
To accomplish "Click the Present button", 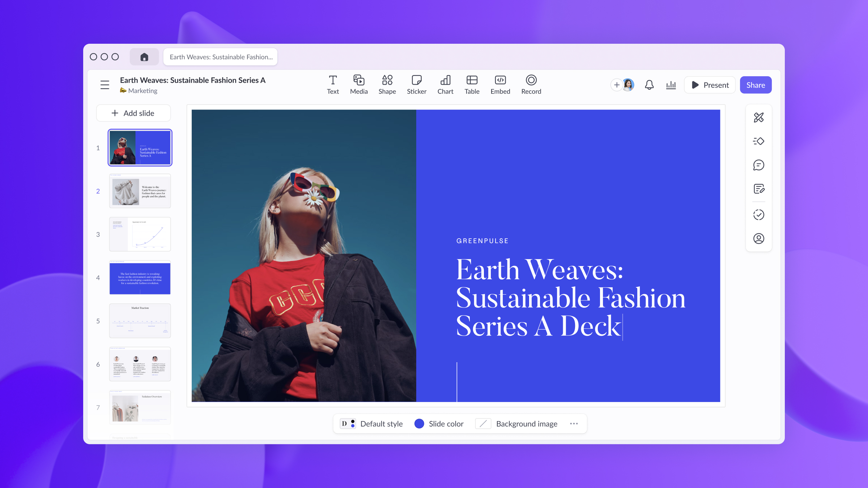I will (x=710, y=85).
